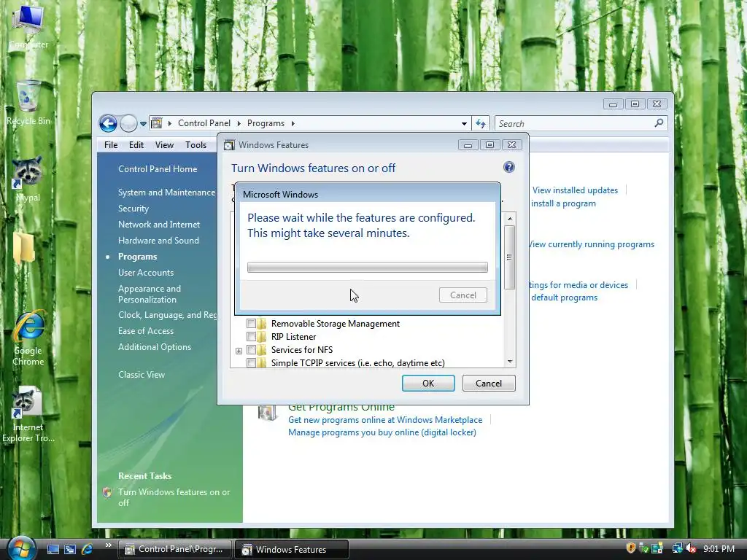747x560 pixels.
Task: Open User Accounts category
Action: point(146,273)
